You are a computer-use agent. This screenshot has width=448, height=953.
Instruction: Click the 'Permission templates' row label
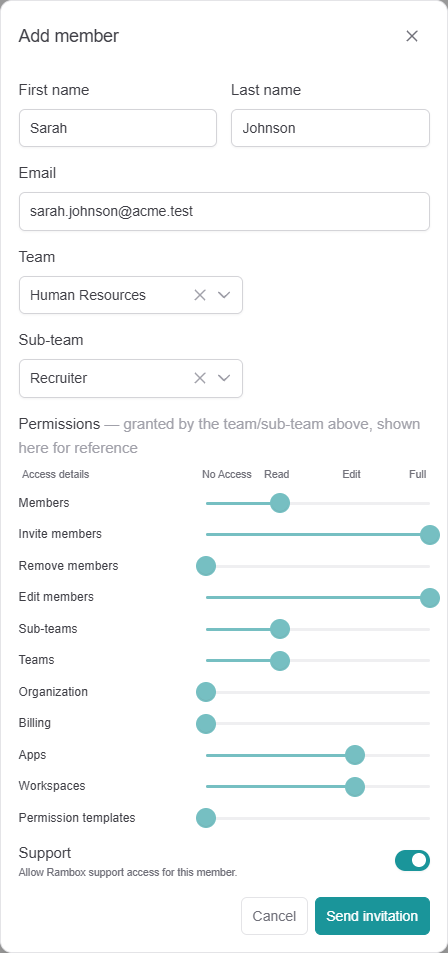(x=77, y=817)
